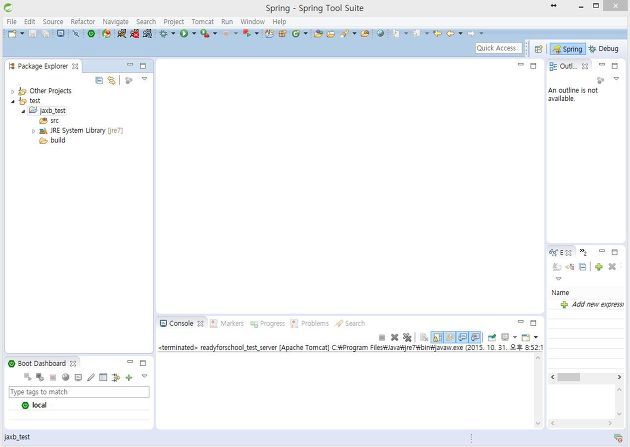Click Remove All Terminated Launches icon
The width and height of the screenshot is (630, 447).
tap(407, 338)
